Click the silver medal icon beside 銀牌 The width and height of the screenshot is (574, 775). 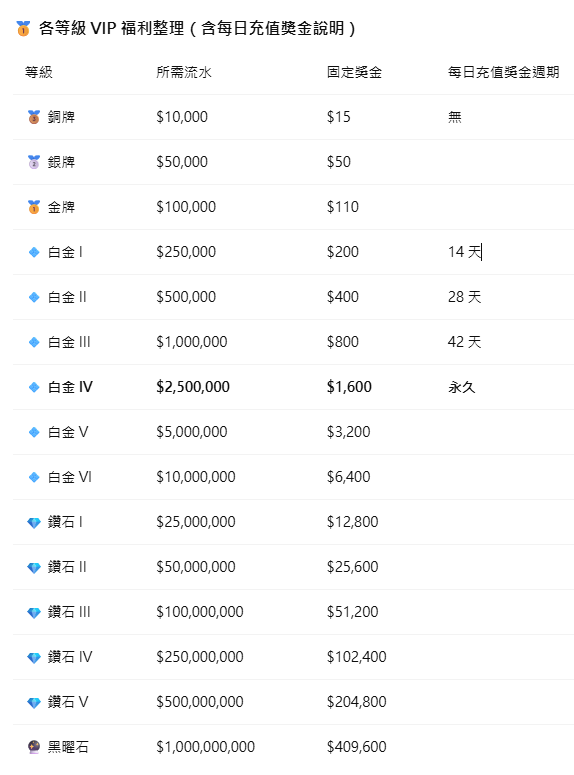click(34, 162)
